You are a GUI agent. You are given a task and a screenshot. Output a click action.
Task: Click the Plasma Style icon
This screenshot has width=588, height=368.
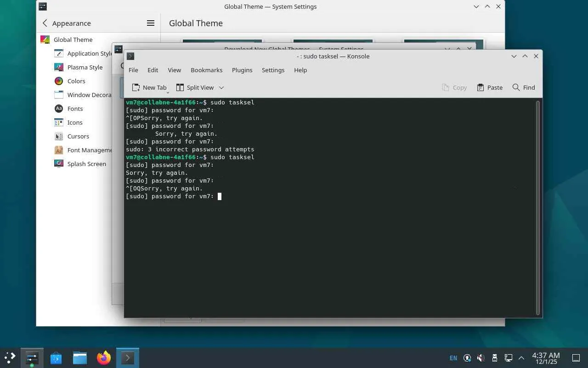[x=59, y=67]
